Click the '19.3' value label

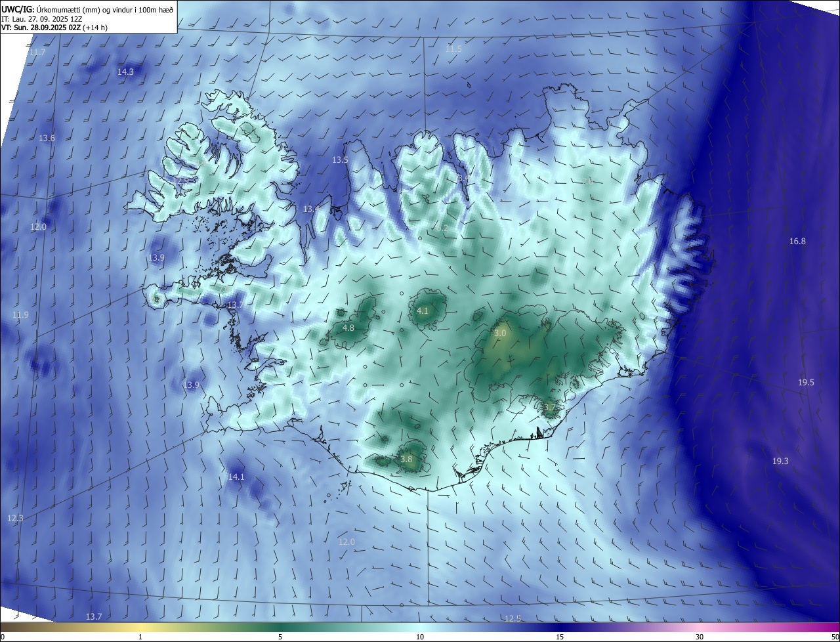780,461
